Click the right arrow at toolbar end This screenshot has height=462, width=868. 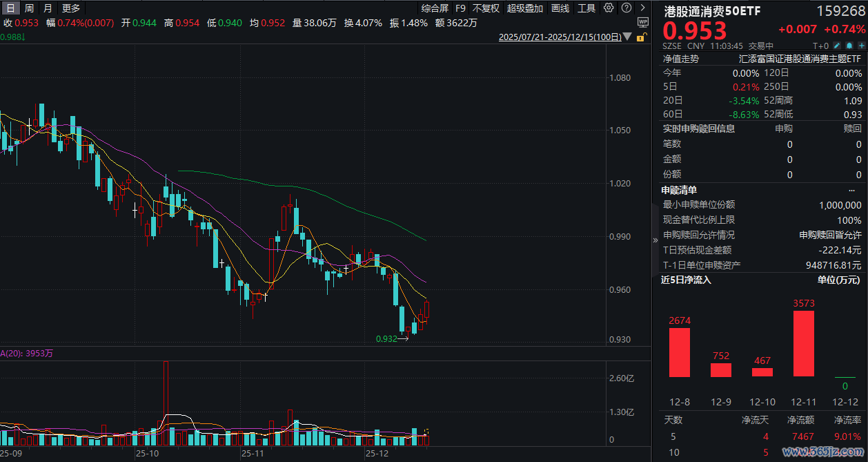642,8
